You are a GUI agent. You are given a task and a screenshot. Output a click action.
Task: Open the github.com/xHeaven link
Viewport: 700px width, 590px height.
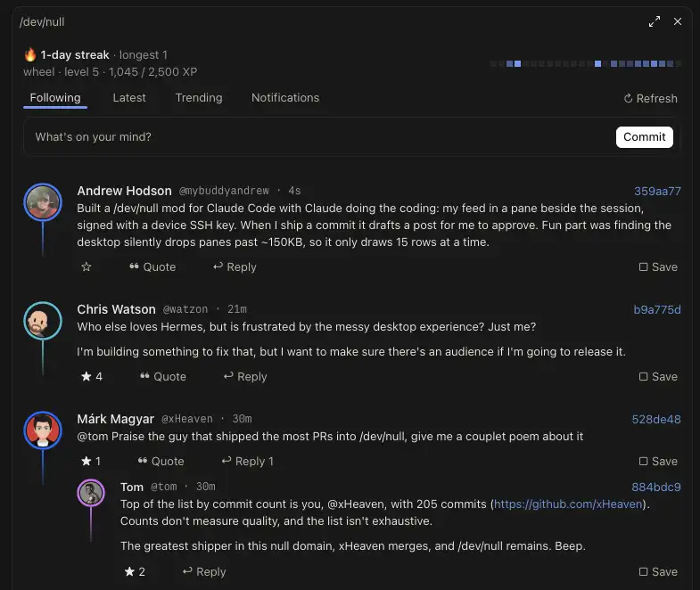click(568, 504)
